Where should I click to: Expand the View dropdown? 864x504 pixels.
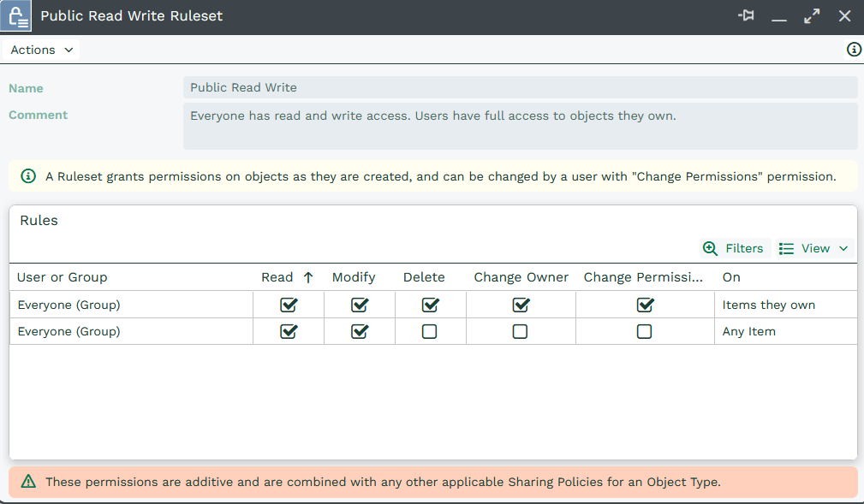pyautogui.click(x=814, y=248)
